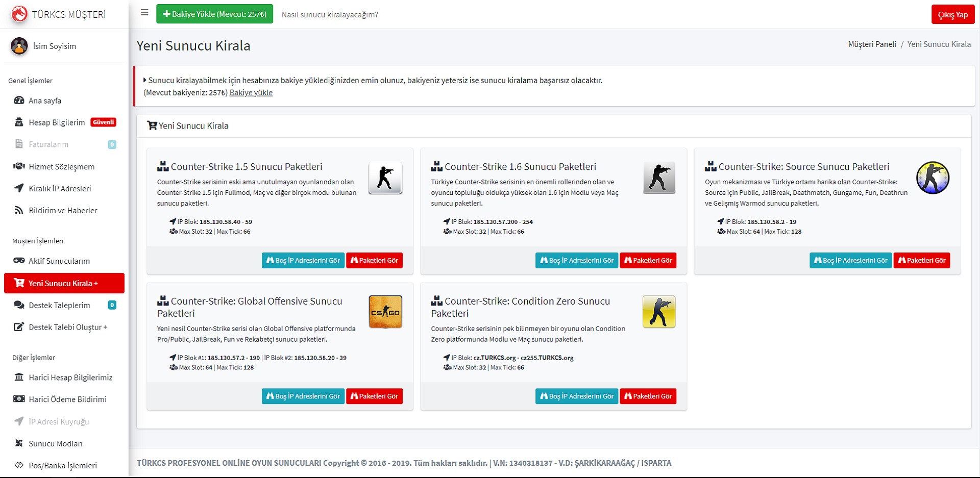Expand Yeni Sunucu Kirala + menu item
The height and width of the screenshot is (478, 980).
pyautogui.click(x=64, y=283)
